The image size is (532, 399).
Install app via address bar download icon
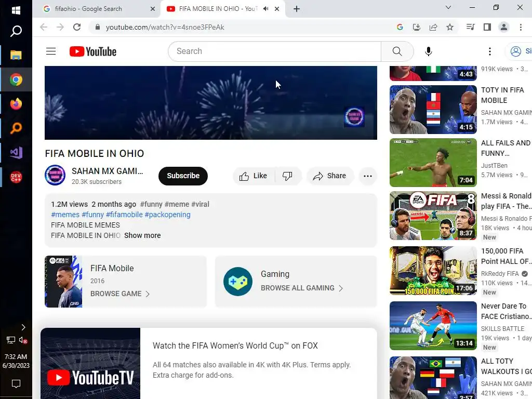(x=417, y=27)
